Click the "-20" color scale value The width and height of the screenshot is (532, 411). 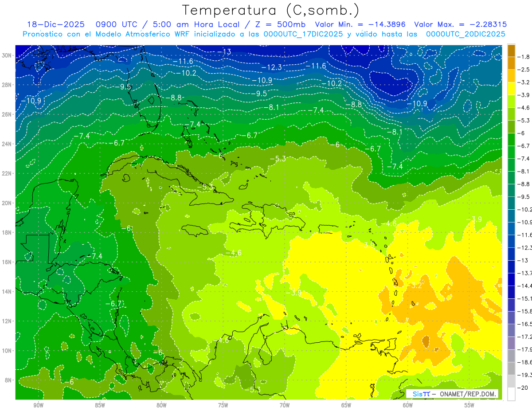tap(523, 388)
